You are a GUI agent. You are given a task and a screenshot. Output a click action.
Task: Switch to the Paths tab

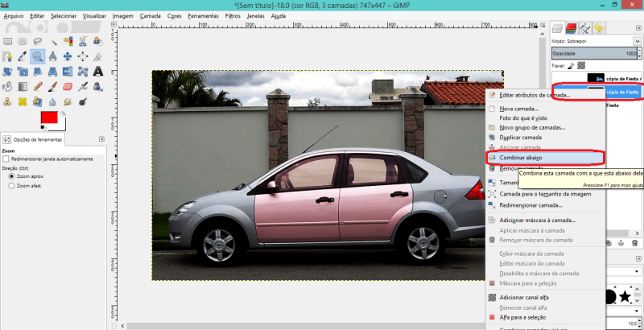tap(585, 28)
